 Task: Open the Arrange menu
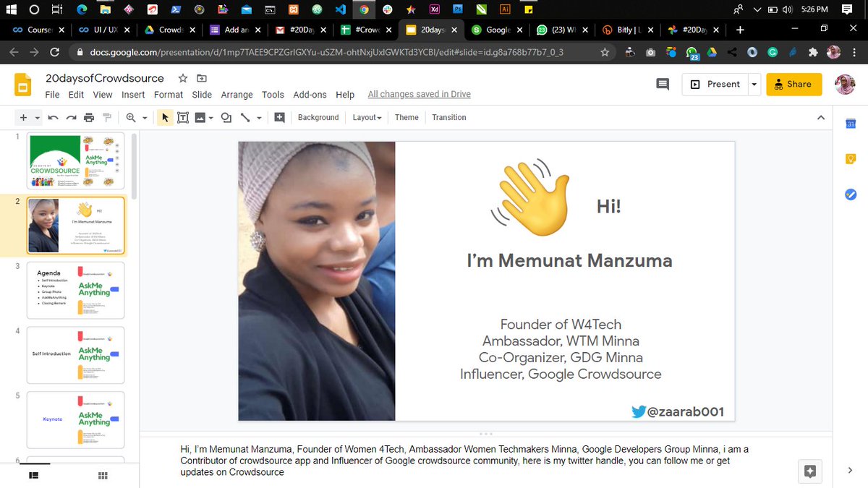click(x=237, y=95)
